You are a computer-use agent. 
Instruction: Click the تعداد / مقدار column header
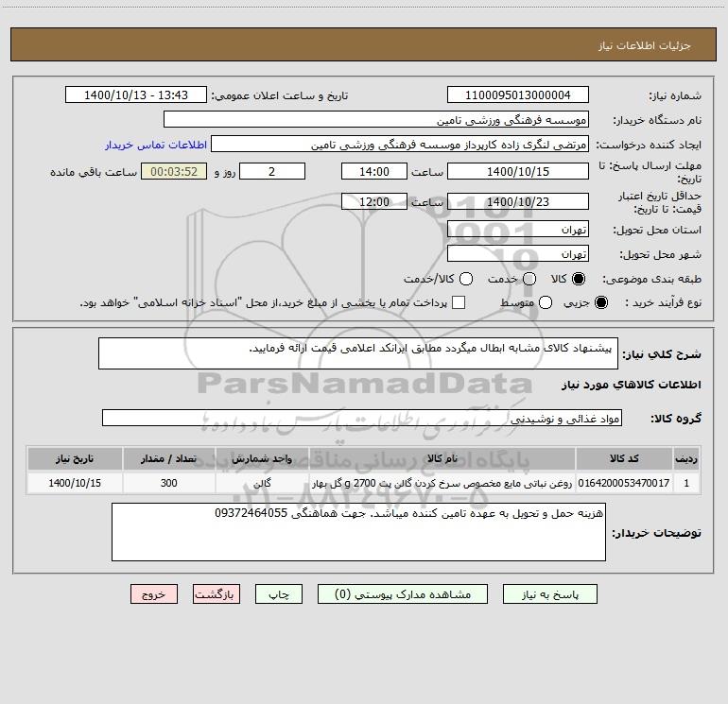click(x=168, y=458)
